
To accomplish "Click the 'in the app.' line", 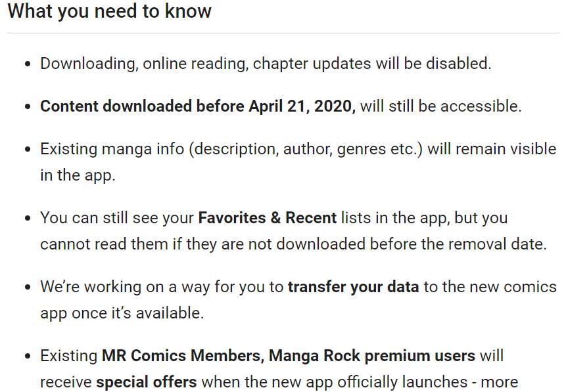I will pos(78,175).
